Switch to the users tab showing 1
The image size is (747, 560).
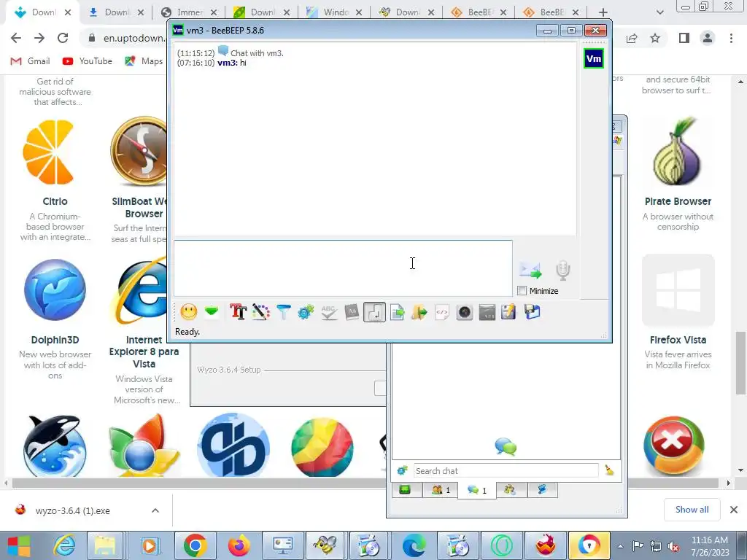(x=440, y=489)
